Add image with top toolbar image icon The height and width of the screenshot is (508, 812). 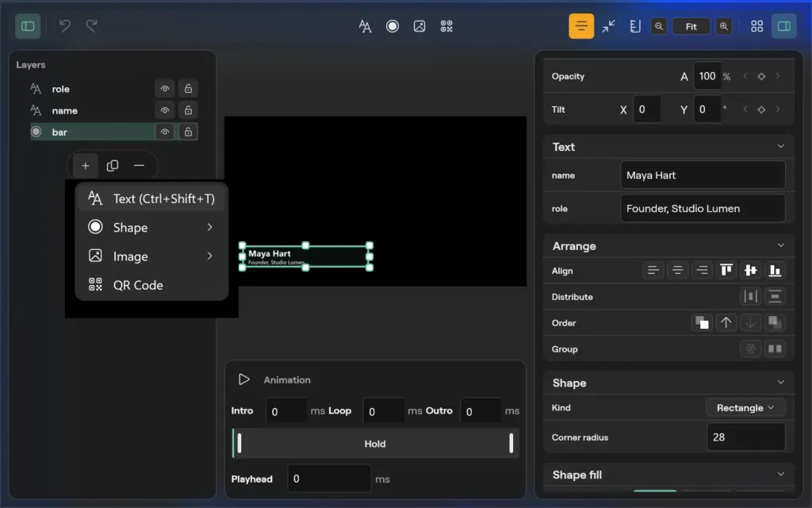(419, 26)
